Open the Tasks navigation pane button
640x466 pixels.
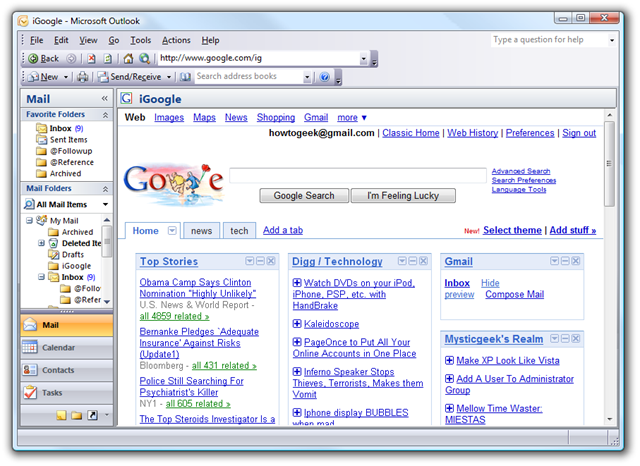tap(67, 393)
